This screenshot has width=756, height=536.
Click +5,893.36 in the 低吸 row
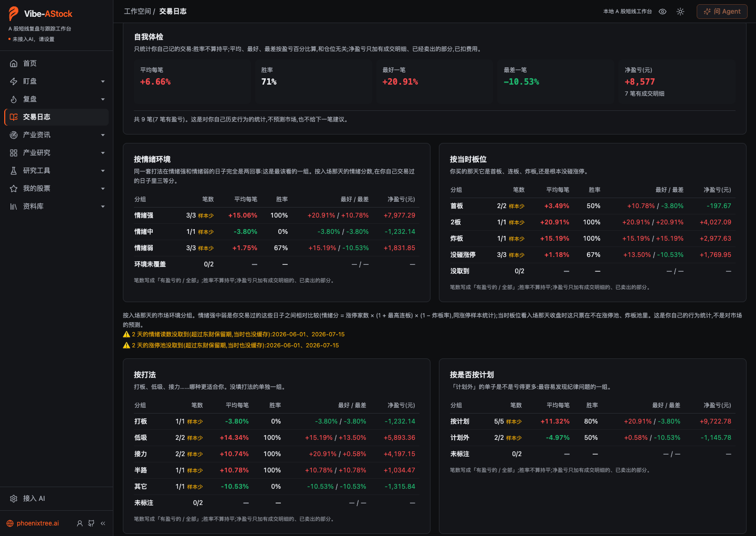click(400, 438)
